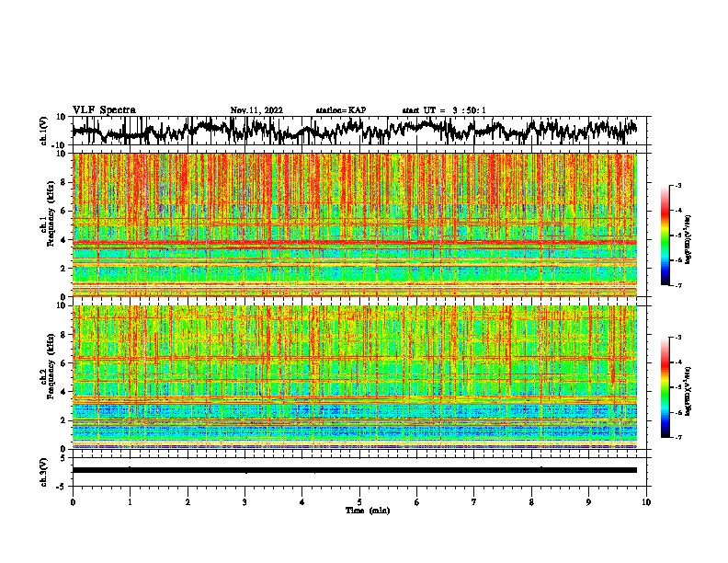728x563 pixels.
Task: Click the "4" minute tick label on time axis
Action: pyautogui.click(x=301, y=502)
